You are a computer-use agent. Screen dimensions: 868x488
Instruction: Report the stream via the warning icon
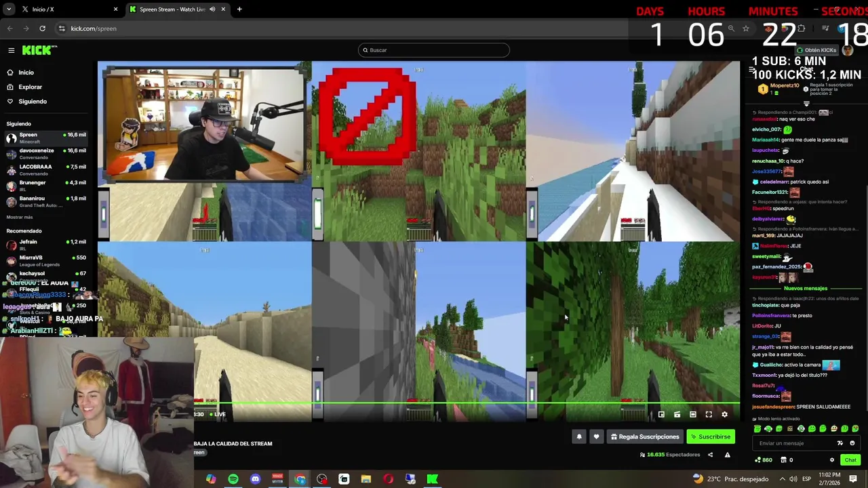(x=727, y=455)
